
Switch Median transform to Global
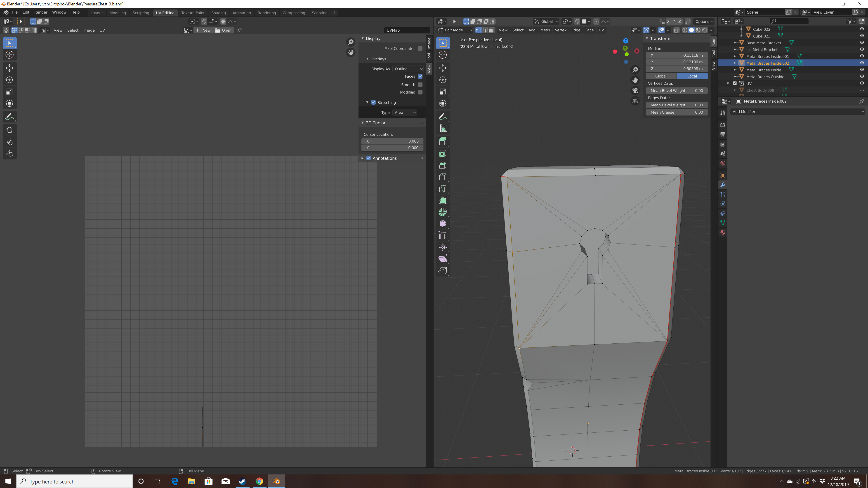pyautogui.click(x=661, y=76)
